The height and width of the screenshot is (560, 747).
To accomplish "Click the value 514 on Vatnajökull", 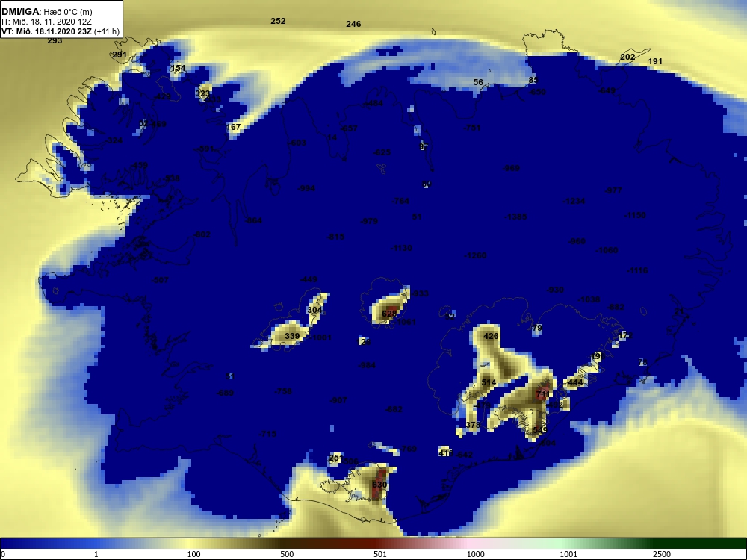I will [489, 382].
